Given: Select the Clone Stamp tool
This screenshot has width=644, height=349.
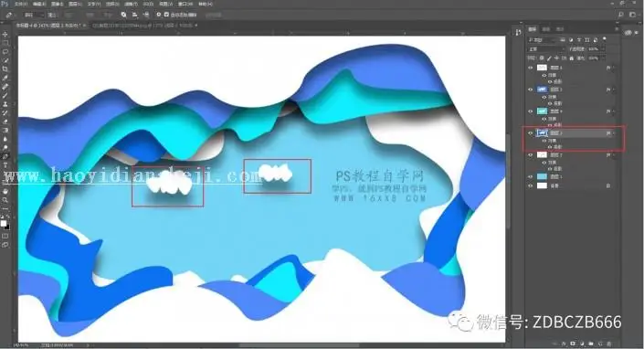Looking at the screenshot, I should (x=5, y=104).
